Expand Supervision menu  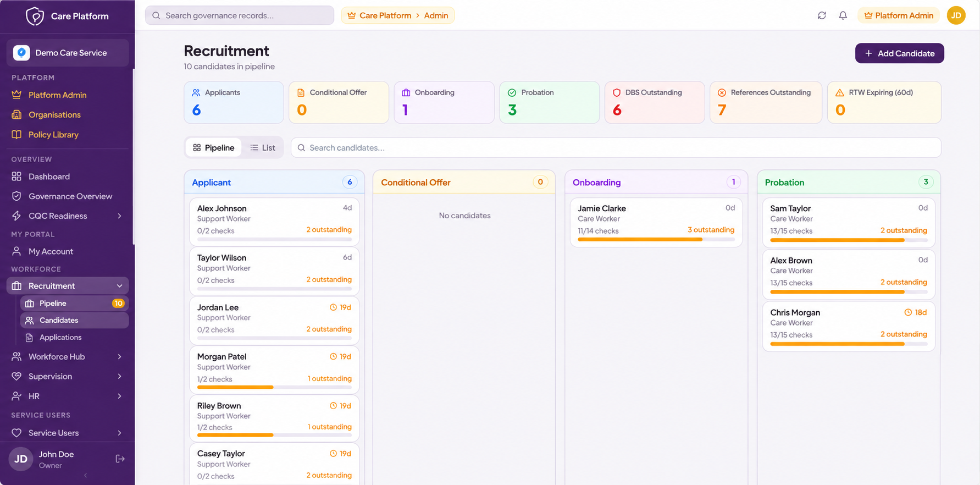119,376
